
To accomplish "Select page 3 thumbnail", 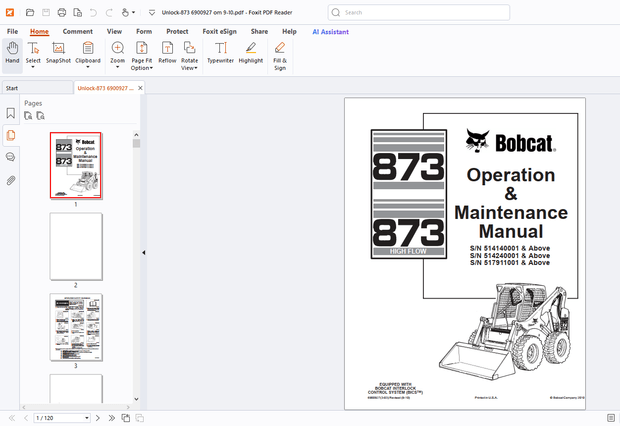I will click(x=76, y=327).
